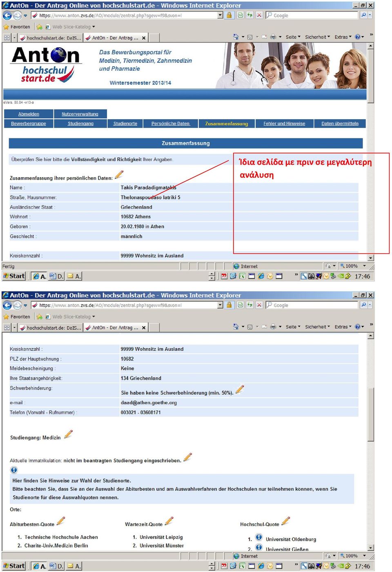Open help question-mark icon in upper window
The image size is (392, 572).
(358, 37)
